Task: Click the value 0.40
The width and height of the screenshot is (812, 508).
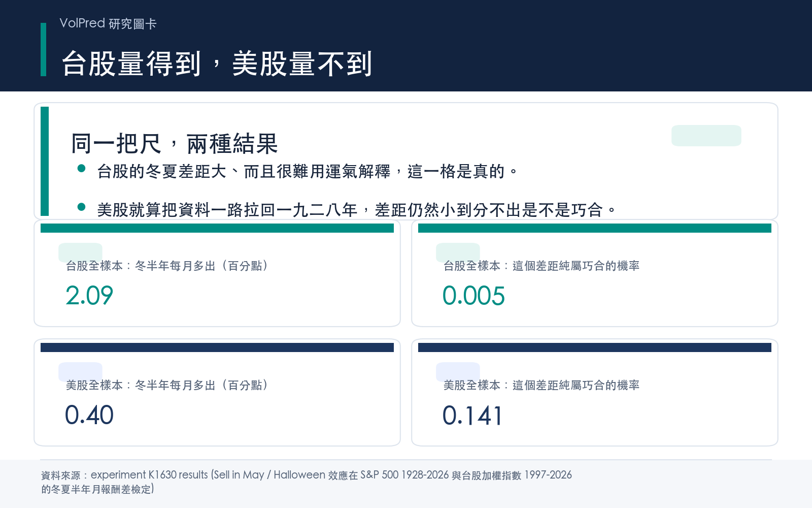Action: click(x=89, y=415)
